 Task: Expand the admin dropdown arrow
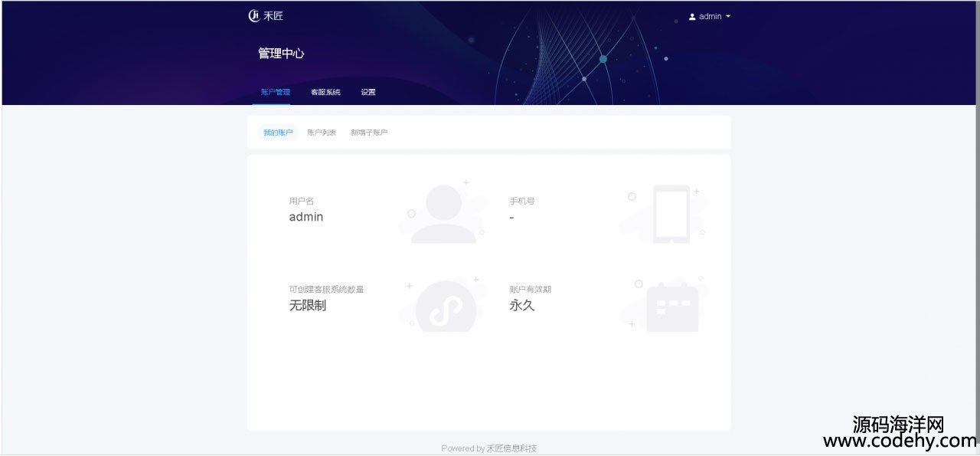click(728, 16)
